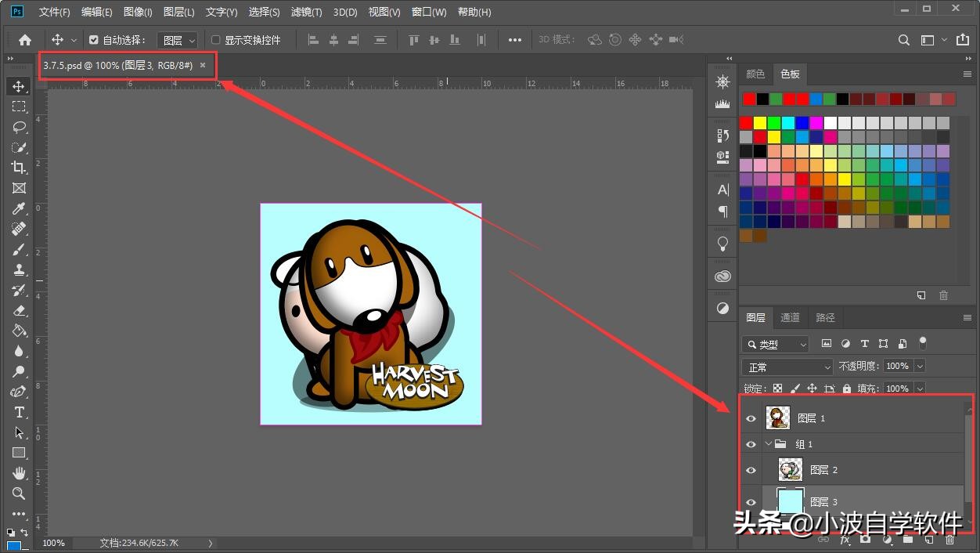Select the Quick Selection tool

tap(19, 147)
